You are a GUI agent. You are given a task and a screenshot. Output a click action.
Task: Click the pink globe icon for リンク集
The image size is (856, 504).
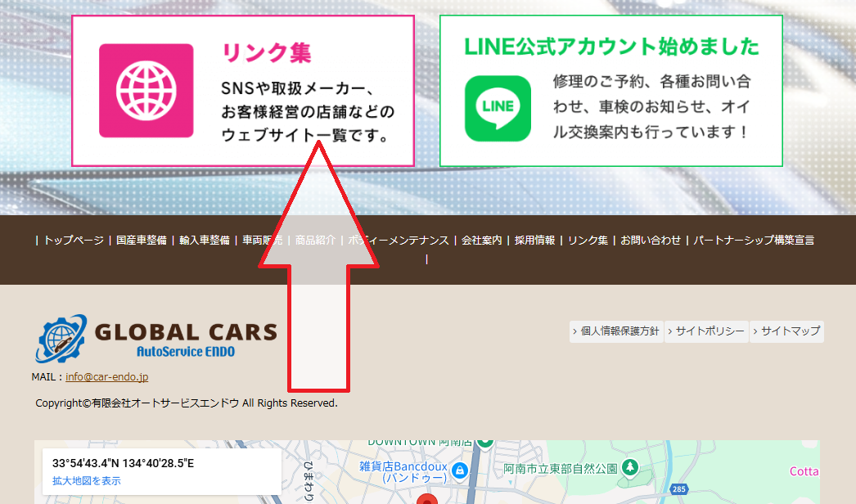pos(146,90)
